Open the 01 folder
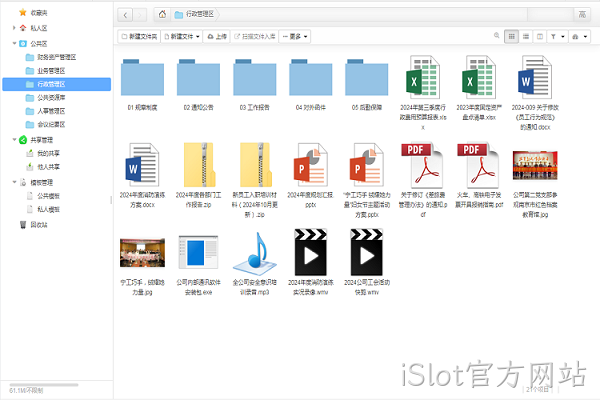The image size is (600, 400). (x=142, y=78)
